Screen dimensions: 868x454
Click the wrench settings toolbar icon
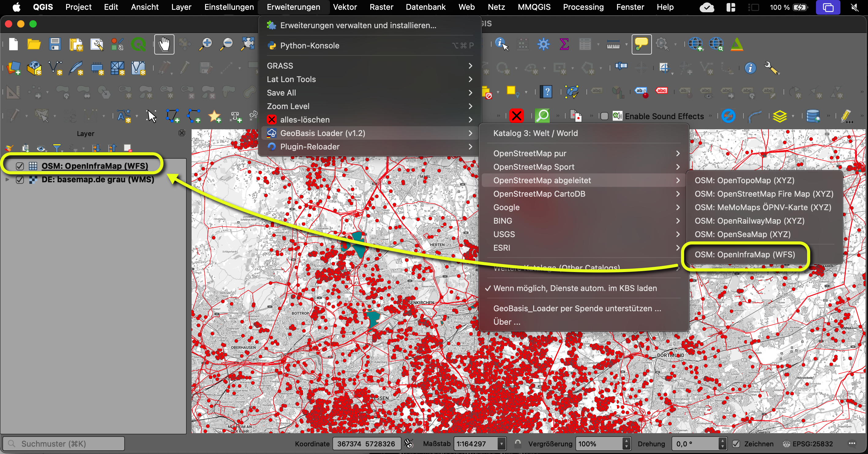771,68
